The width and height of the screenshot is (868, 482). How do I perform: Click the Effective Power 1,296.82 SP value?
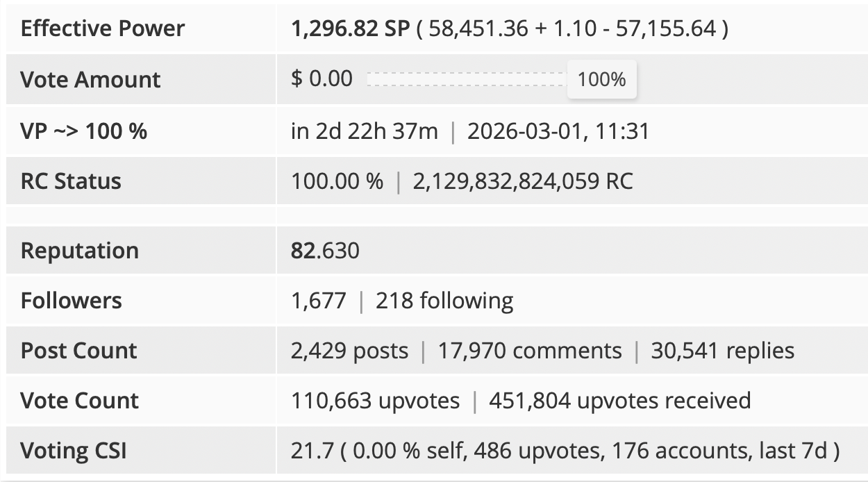[x=351, y=28]
